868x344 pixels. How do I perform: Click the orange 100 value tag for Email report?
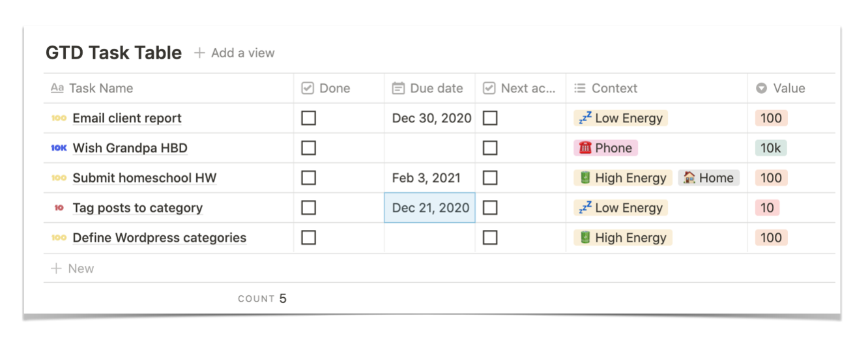(x=771, y=118)
